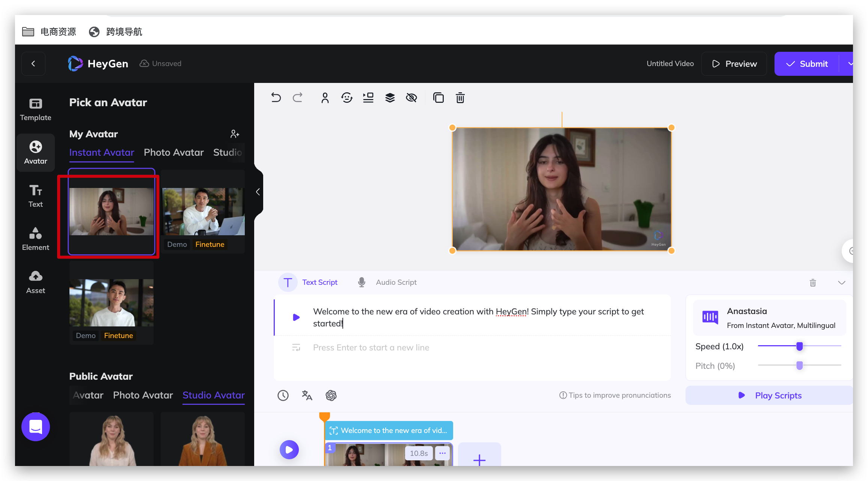Collapse the left avatar panel arrow
Image resolution: width=868 pixels, height=481 pixels.
258,192
